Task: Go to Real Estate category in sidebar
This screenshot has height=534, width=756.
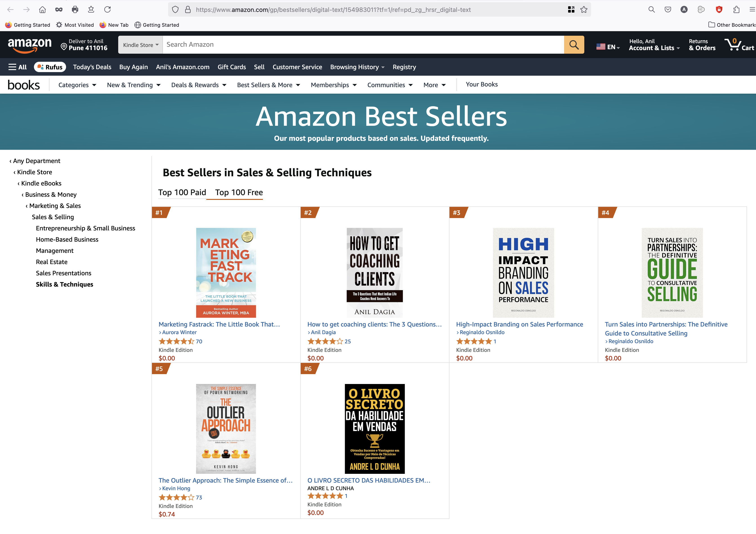Action: [x=52, y=262]
